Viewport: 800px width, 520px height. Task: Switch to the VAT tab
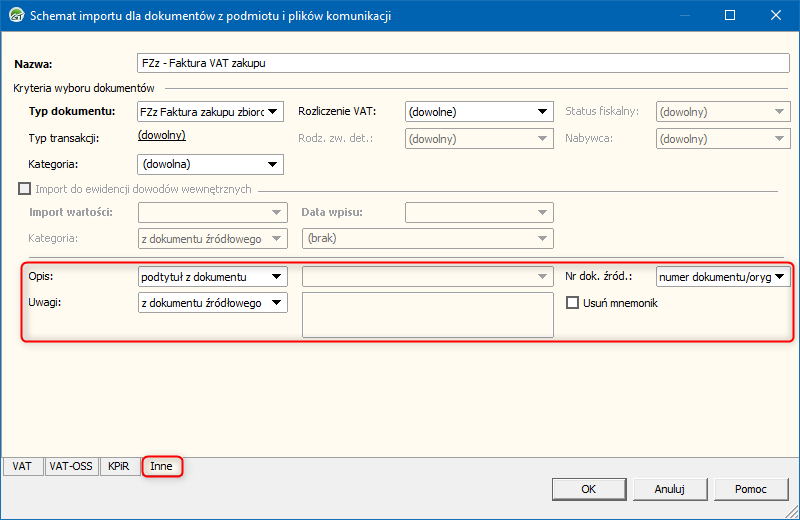pos(22,466)
